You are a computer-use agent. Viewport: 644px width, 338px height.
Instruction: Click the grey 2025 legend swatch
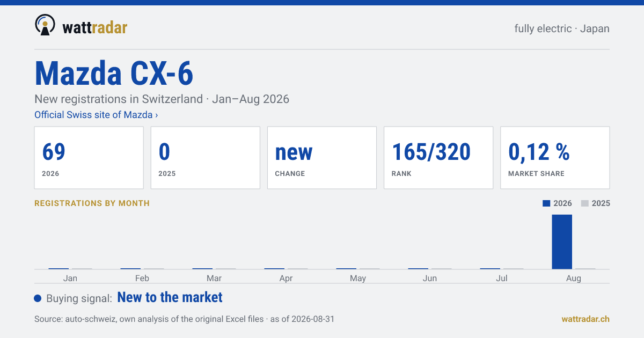click(585, 203)
